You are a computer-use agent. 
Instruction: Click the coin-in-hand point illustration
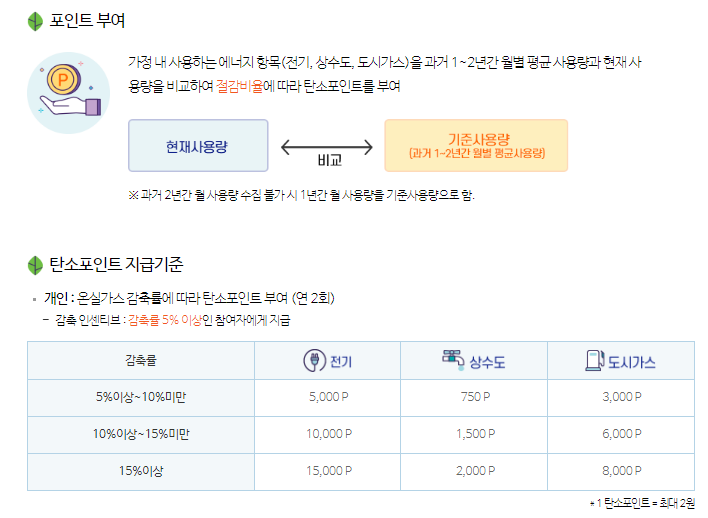[x=69, y=93]
